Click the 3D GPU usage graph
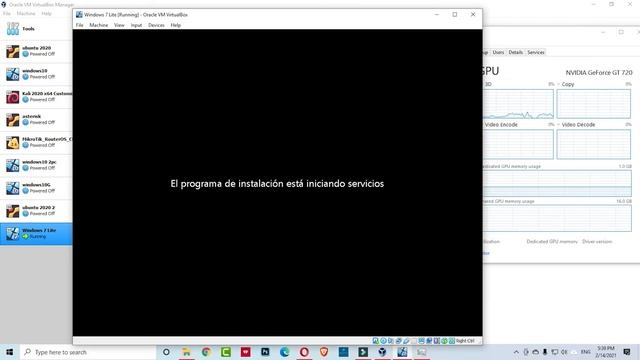Viewport: 640px width, 360px height. point(518,104)
